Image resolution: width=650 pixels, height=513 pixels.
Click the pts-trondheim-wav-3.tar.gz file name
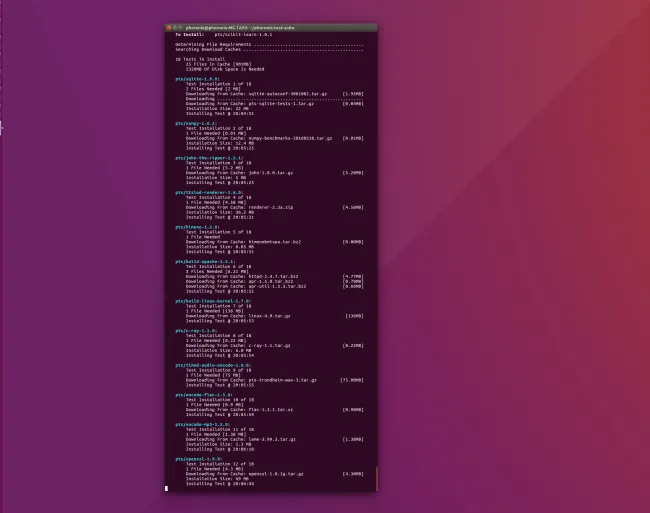(282, 380)
